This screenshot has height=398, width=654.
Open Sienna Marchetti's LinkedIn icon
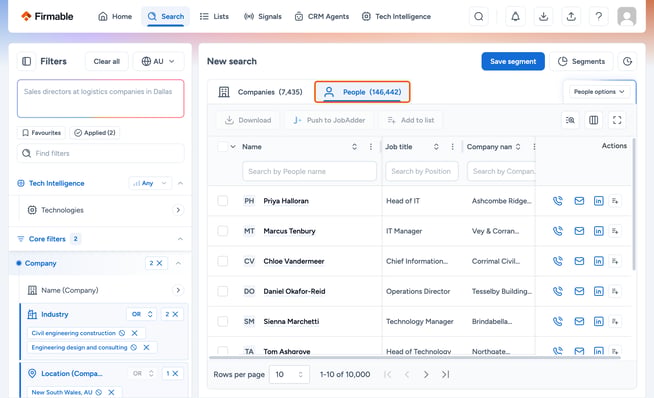click(x=599, y=321)
